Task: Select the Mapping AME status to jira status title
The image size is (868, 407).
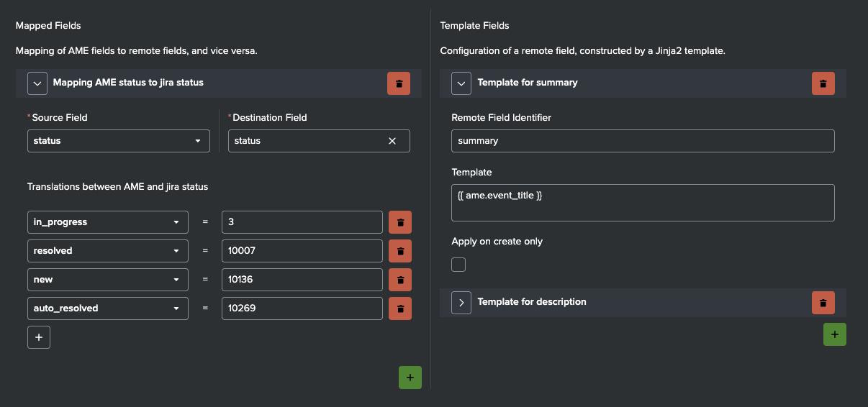Action: tap(128, 83)
